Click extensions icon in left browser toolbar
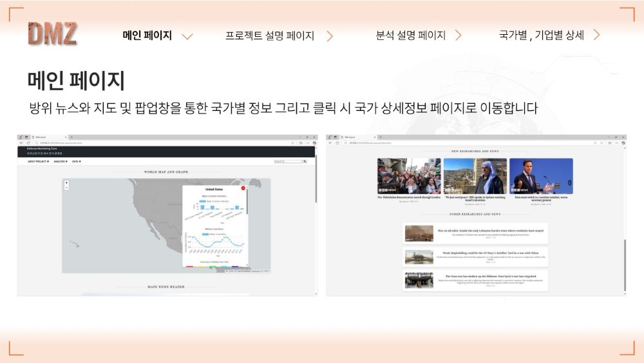 (301, 142)
